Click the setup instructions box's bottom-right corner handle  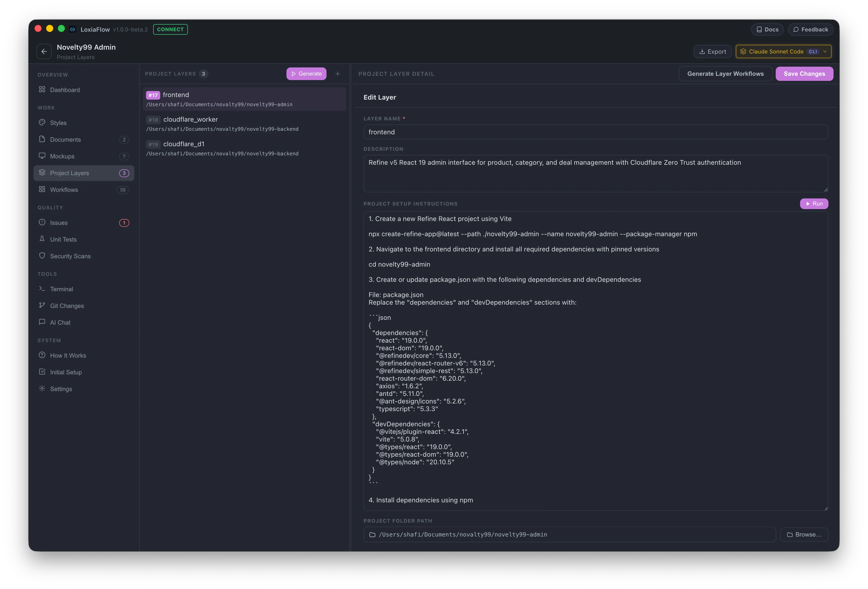(x=826, y=508)
